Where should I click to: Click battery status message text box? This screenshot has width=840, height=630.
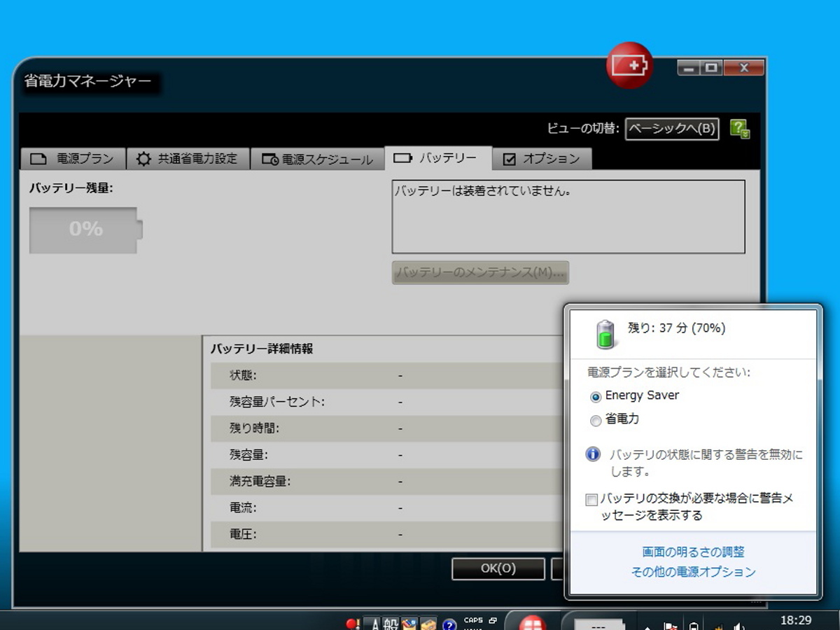click(x=568, y=216)
